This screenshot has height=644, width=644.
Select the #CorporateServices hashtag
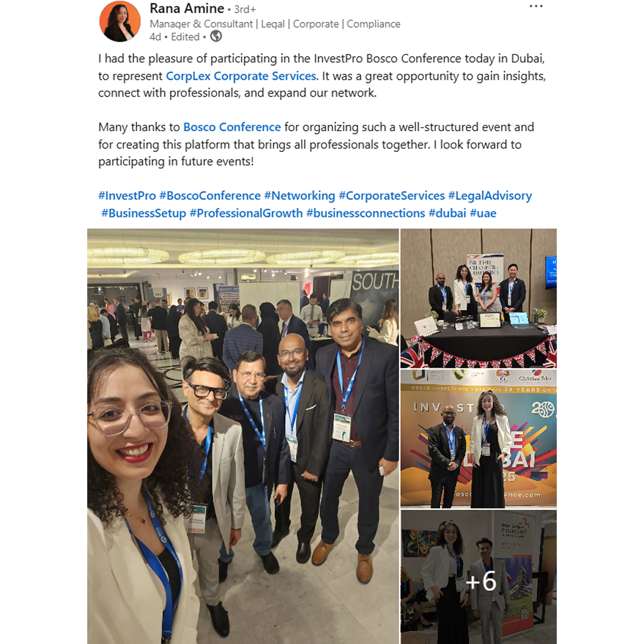(391, 196)
